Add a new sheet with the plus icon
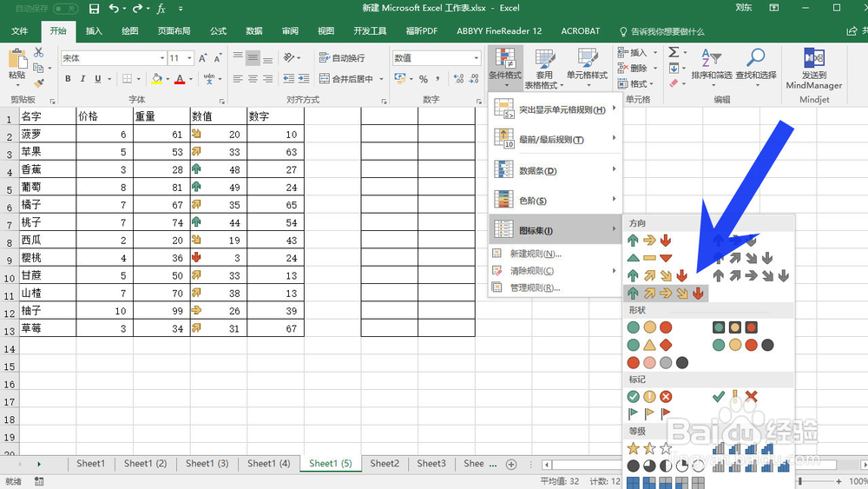This screenshot has height=489, width=868. point(511,465)
